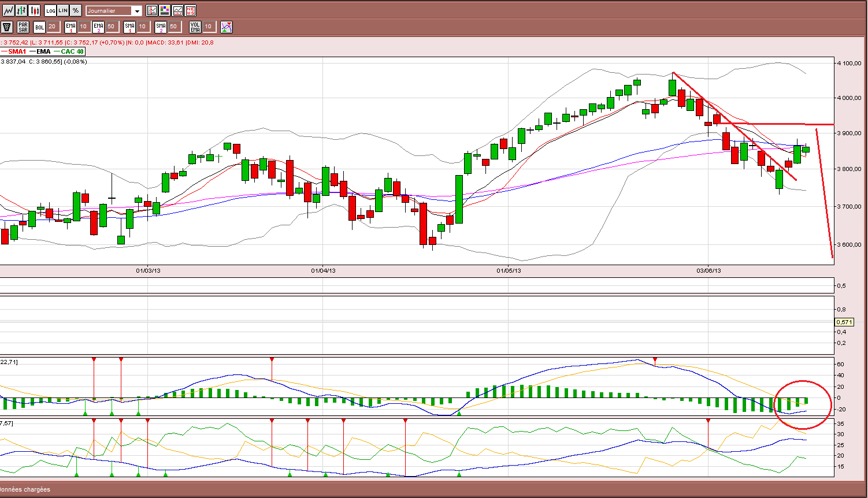The width and height of the screenshot is (868, 498).
Task: Edit the EMA 1 period field
Action: tap(84, 27)
